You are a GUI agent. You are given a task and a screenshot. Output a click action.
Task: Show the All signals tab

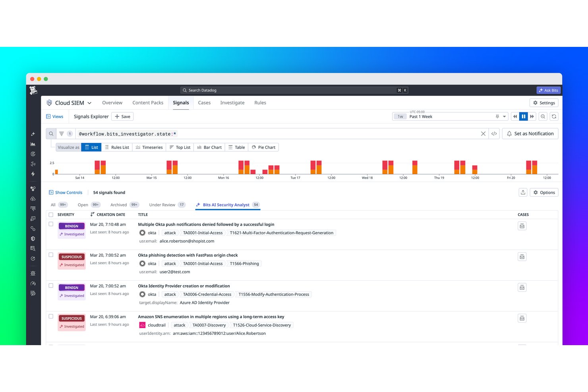point(59,205)
